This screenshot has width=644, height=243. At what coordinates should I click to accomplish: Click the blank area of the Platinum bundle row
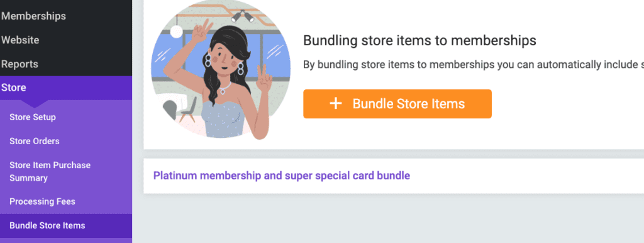click(x=526, y=176)
